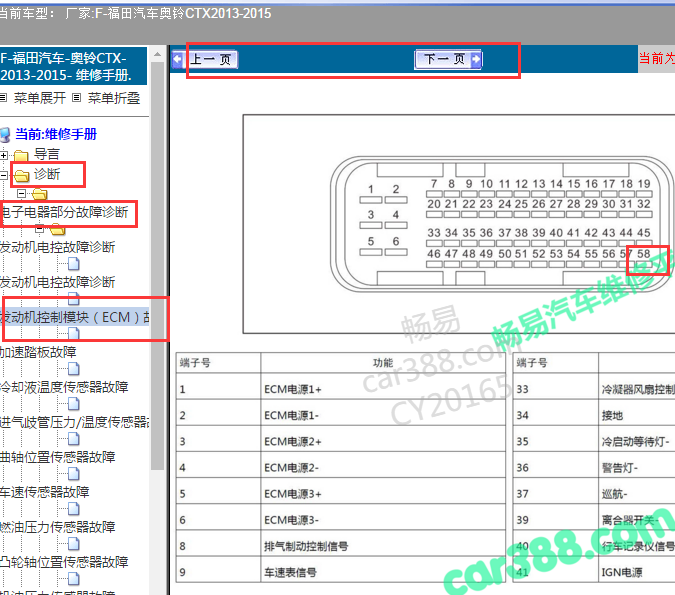Click folder icon above 电子电器部分故障诊断
The height and width of the screenshot is (595, 675).
coord(39,194)
